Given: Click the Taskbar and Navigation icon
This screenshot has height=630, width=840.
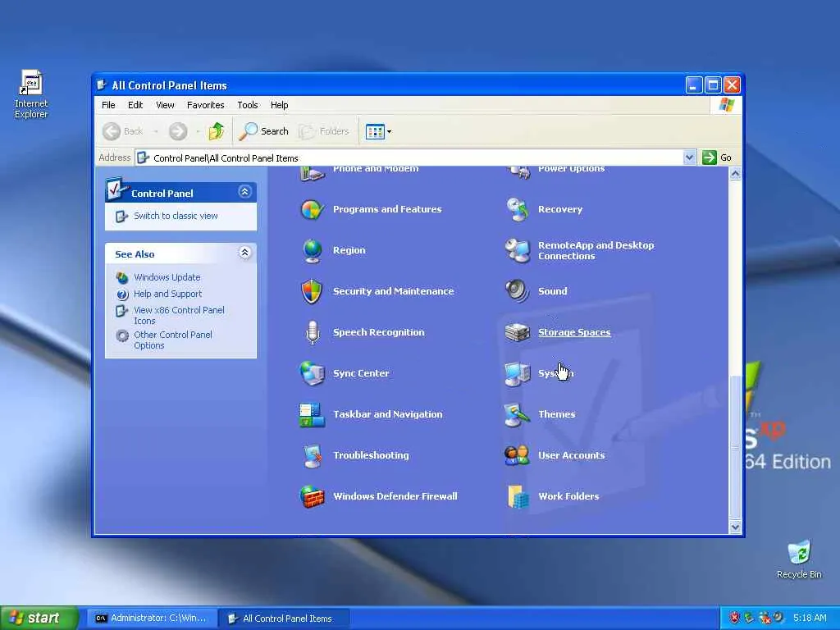Looking at the screenshot, I should (x=312, y=414).
